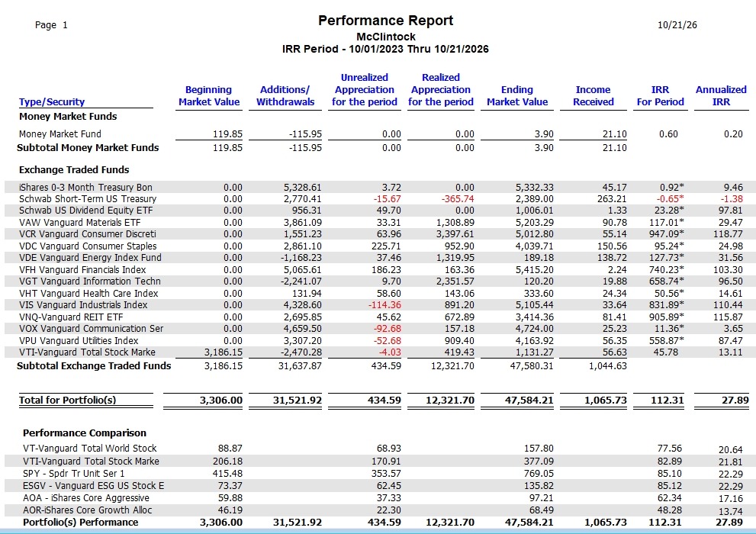Viewport: 756px width, 534px height.
Task: Select VAW Vanguard Materials ETF row
Action: [x=378, y=222]
